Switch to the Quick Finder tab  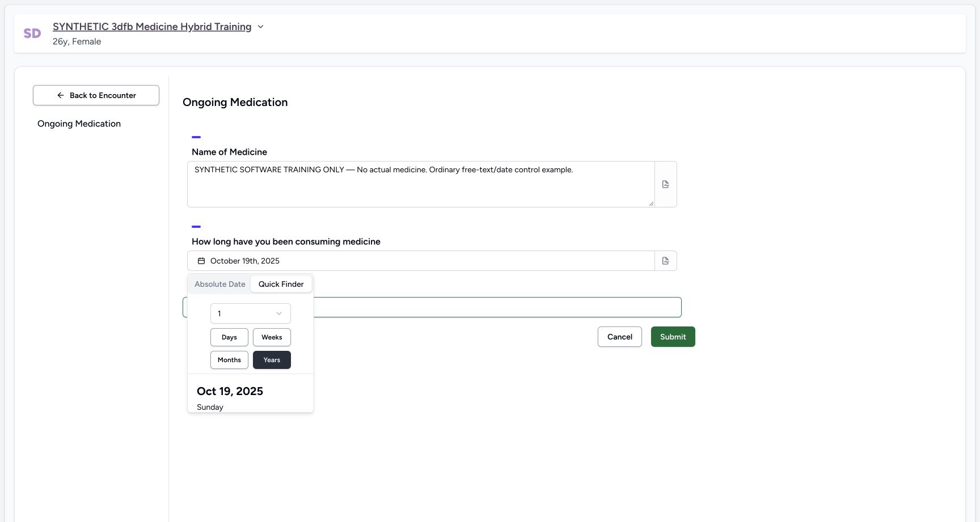[x=281, y=284]
